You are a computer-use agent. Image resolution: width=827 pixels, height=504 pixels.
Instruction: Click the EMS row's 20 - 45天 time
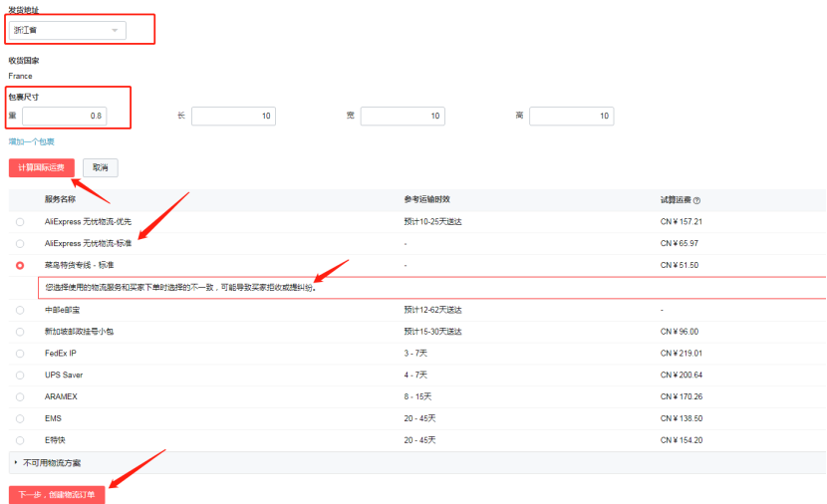point(419,418)
